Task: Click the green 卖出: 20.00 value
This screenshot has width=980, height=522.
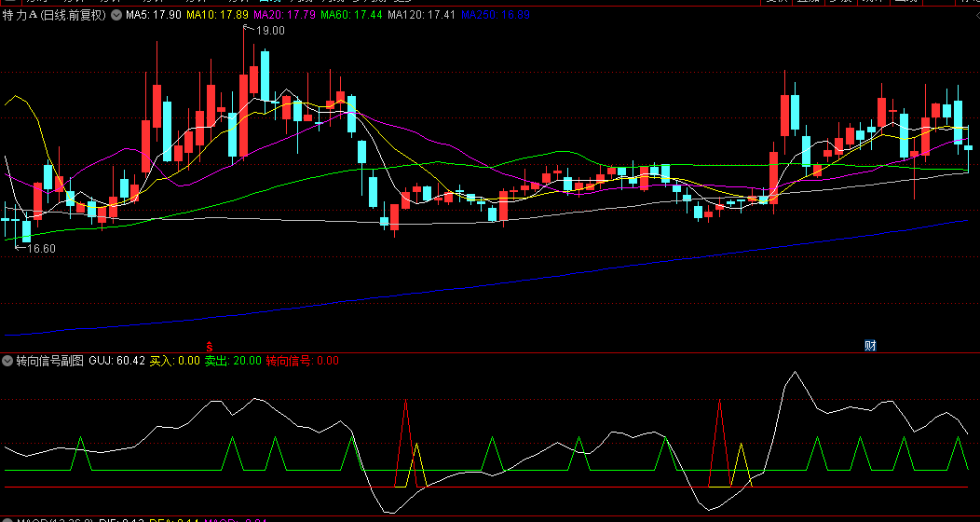Action: point(233,361)
